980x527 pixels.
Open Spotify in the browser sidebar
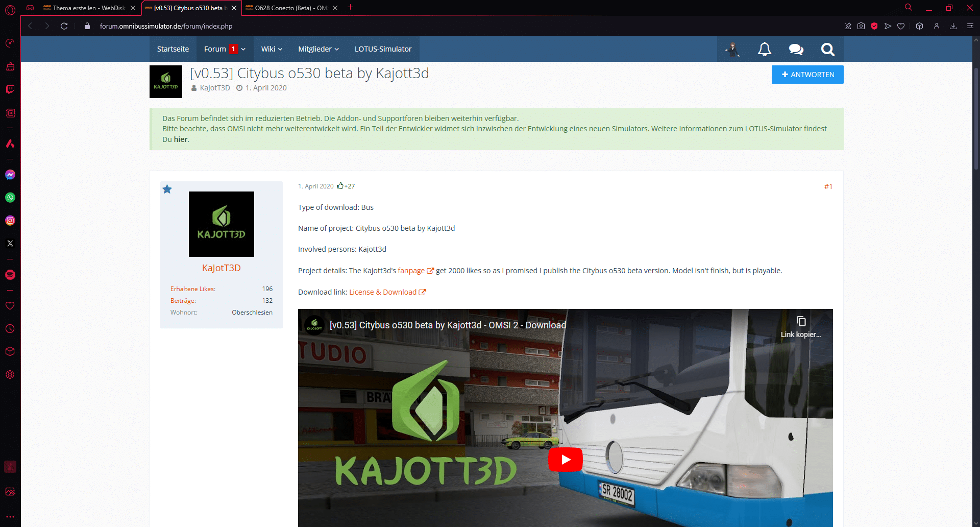(x=10, y=275)
